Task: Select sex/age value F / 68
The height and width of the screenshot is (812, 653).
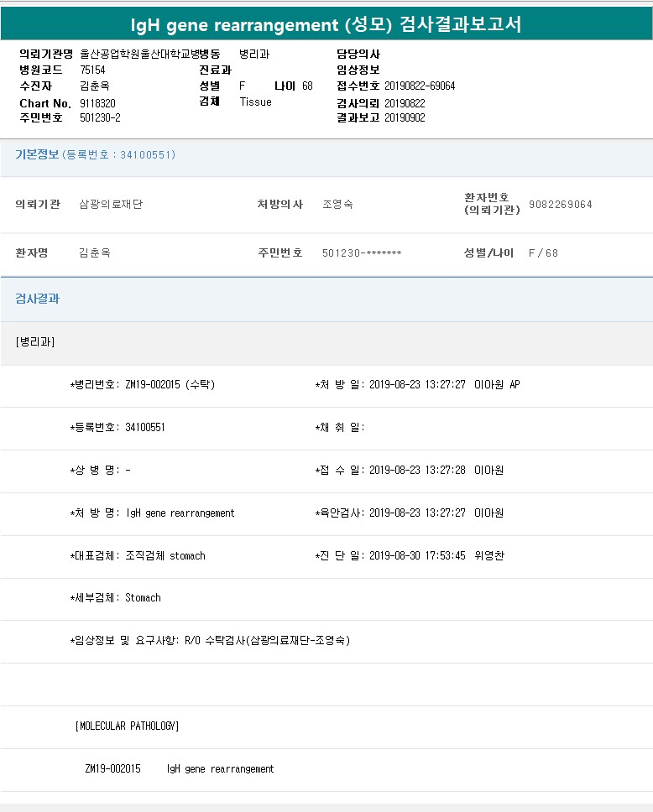Action: tap(543, 252)
